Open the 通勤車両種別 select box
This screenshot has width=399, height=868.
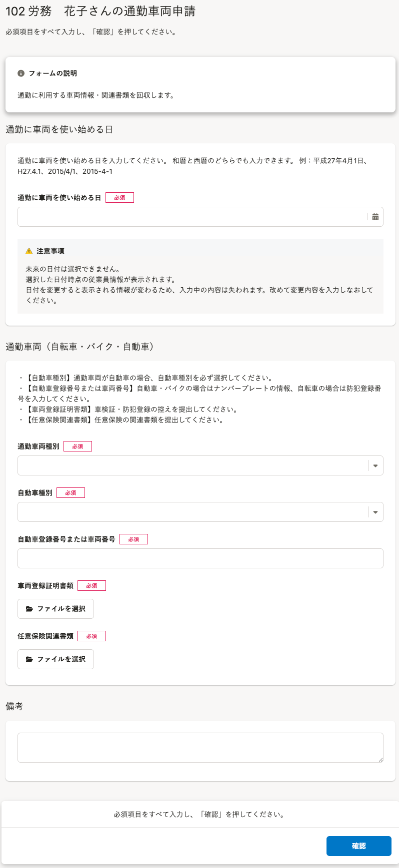[192, 465]
